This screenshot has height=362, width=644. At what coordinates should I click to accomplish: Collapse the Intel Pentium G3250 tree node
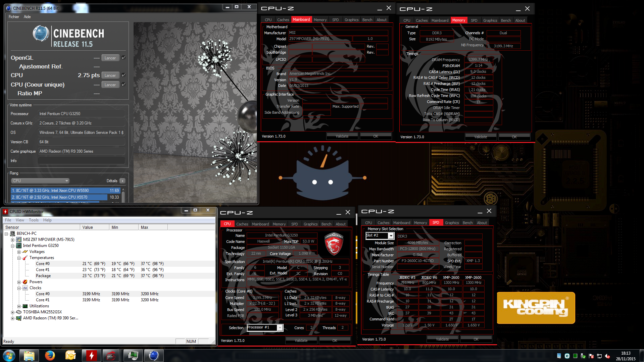[13, 246]
